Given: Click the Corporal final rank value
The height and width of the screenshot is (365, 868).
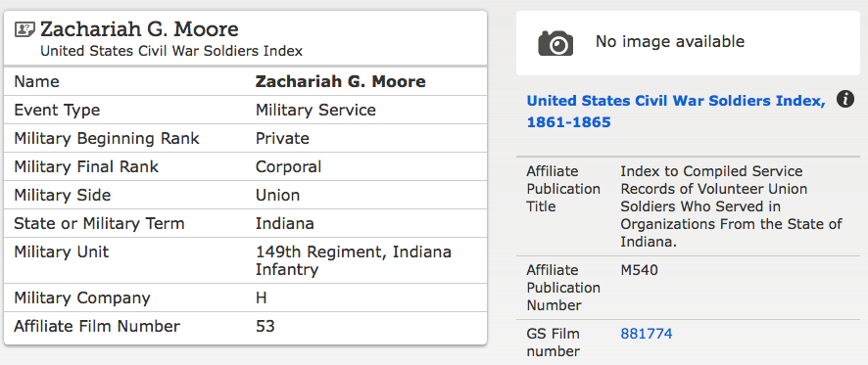Looking at the screenshot, I should 288,166.
